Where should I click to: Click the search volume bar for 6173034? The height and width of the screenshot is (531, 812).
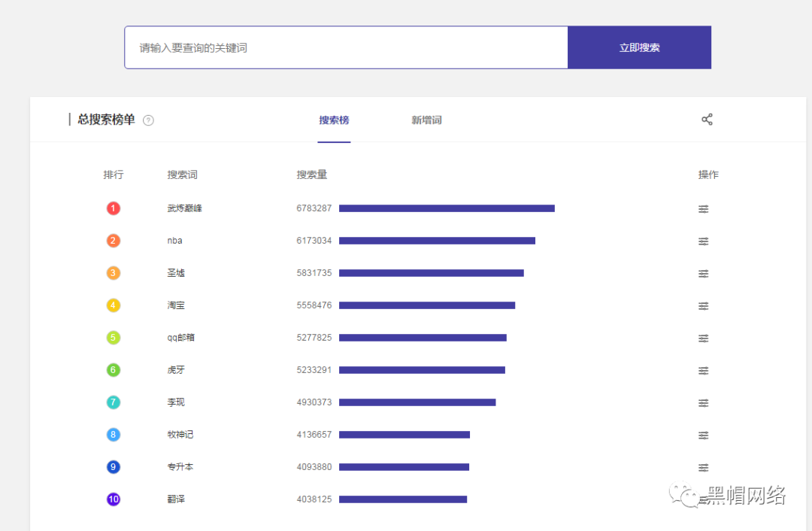click(x=437, y=241)
